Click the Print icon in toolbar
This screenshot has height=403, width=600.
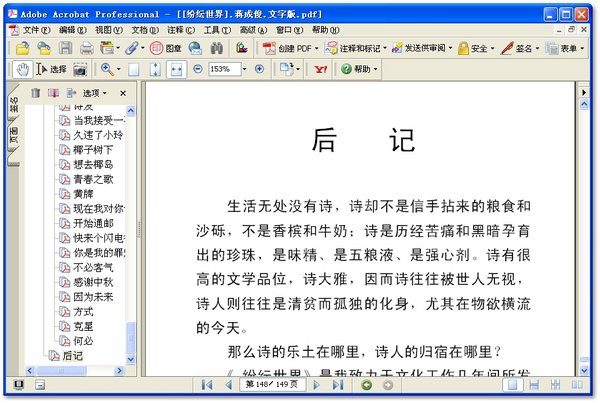pos(86,48)
